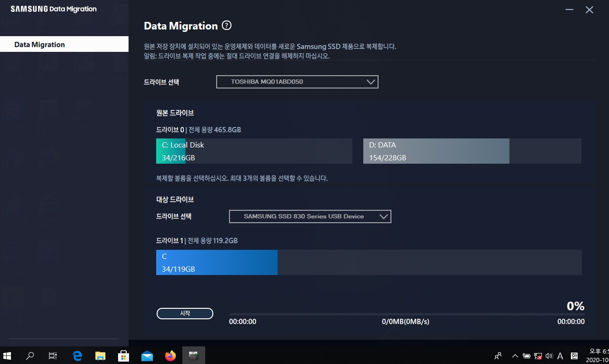The image size is (609, 364).
Task: Minimize the Samsung Data Migration window
Action: click(569, 10)
